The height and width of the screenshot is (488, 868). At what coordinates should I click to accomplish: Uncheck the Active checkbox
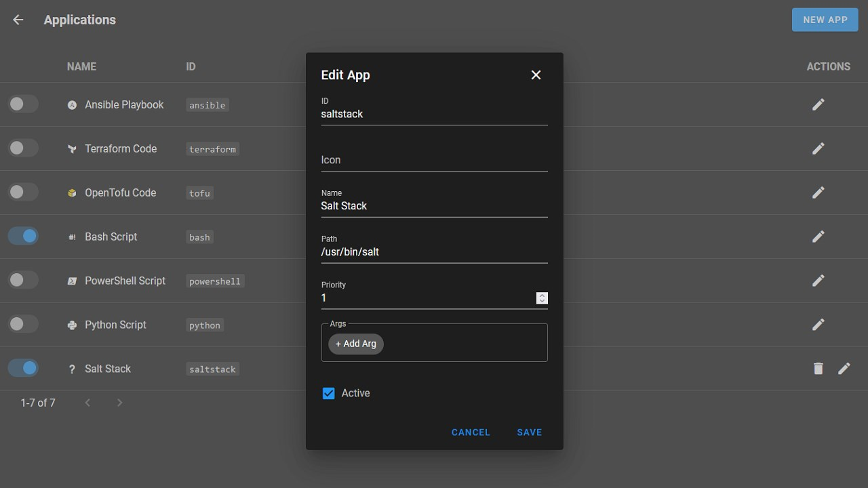(x=328, y=393)
